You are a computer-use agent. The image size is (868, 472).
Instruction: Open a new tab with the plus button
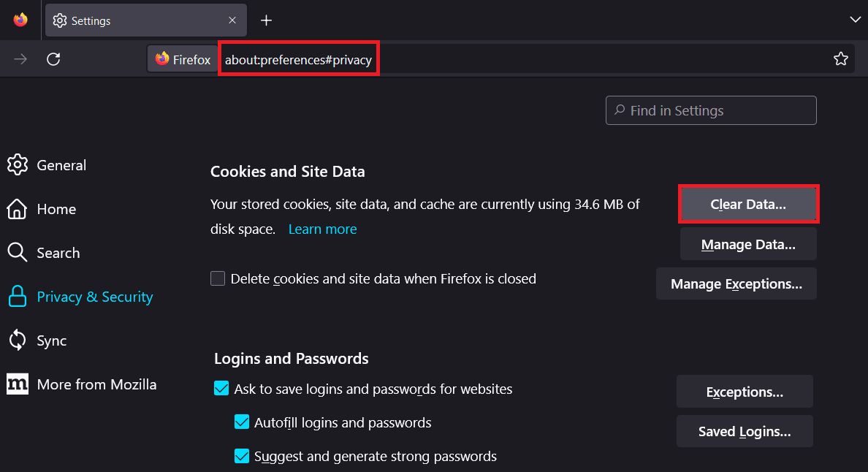(x=266, y=20)
